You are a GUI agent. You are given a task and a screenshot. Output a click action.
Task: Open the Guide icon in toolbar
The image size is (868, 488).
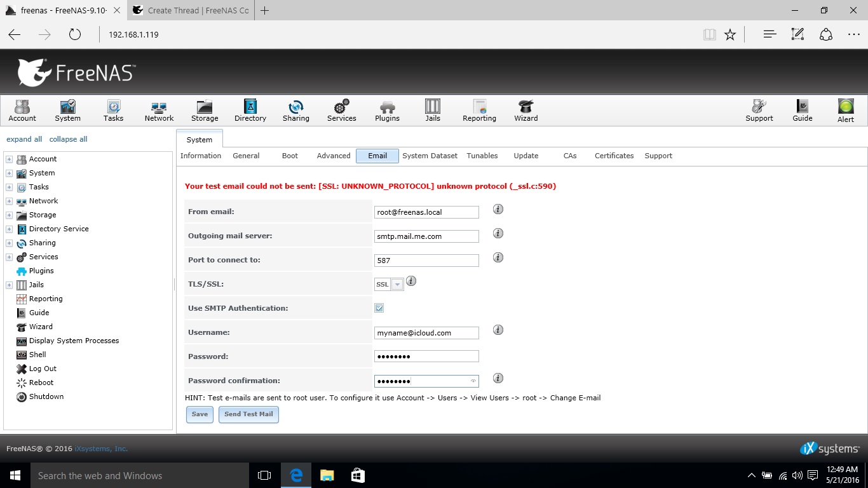[802, 110]
